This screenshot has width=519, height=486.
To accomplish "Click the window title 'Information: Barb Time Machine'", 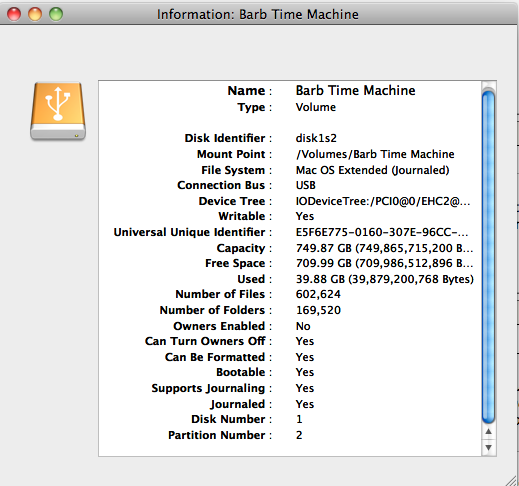I will (x=258, y=14).
